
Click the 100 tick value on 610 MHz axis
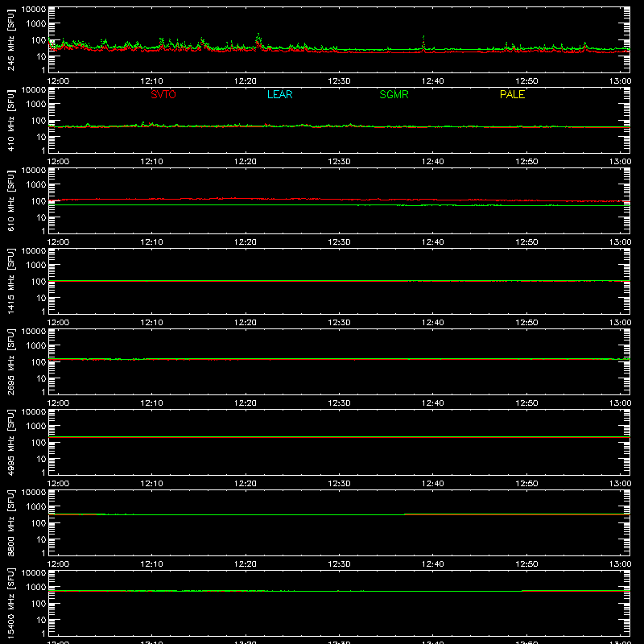(x=39, y=201)
